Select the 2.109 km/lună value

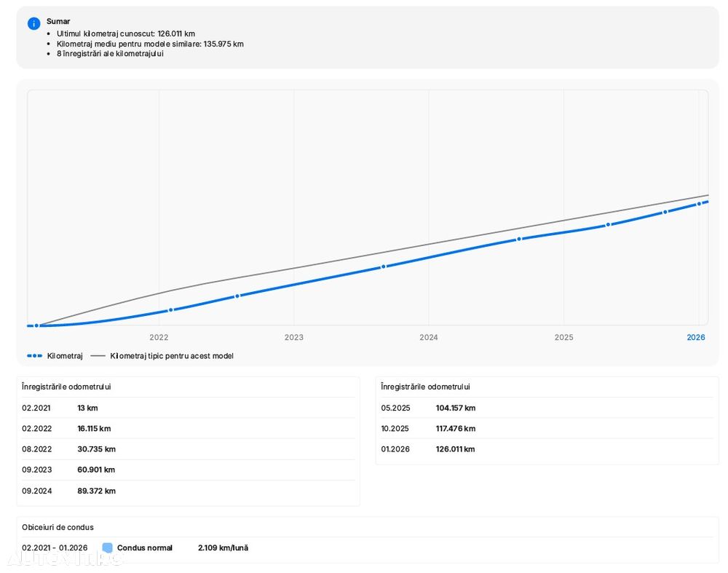coord(223,548)
